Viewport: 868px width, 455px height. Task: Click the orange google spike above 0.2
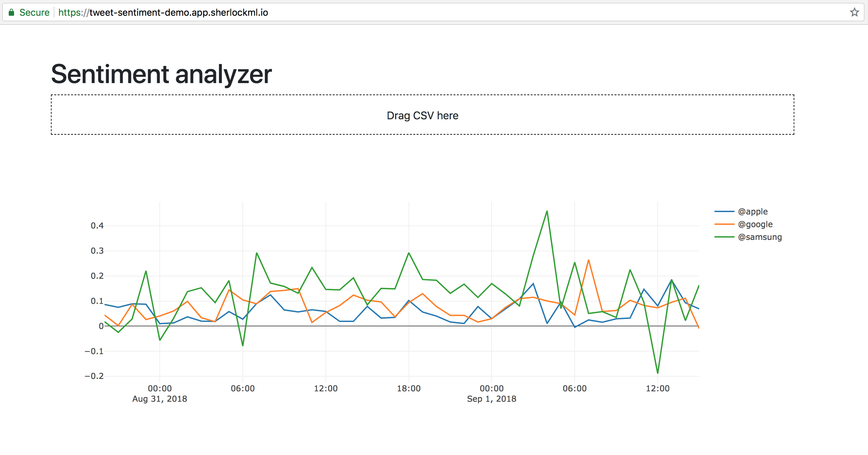588,260
